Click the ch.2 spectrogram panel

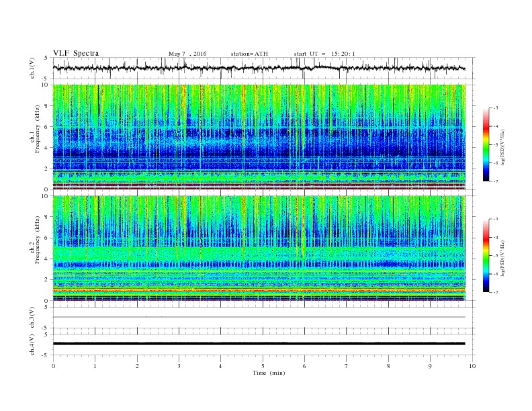pos(259,248)
